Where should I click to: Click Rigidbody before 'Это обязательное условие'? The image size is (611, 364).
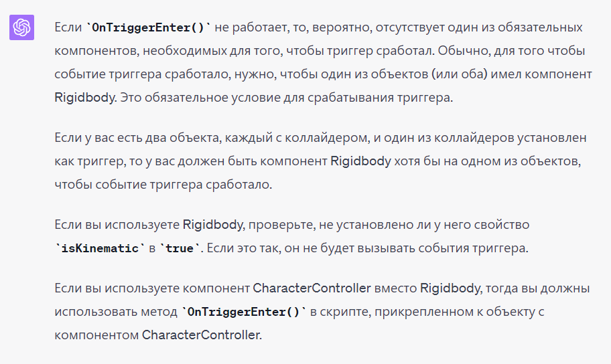click(85, 97)
